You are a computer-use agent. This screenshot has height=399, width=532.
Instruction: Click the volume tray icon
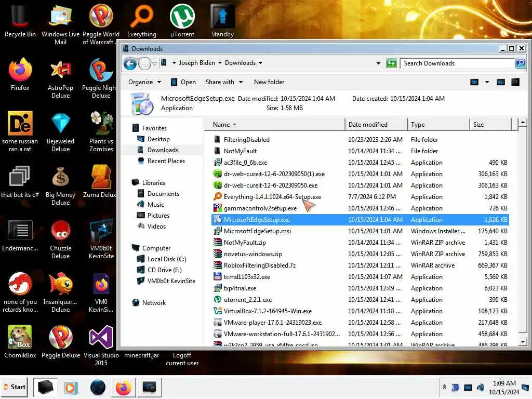pos(480,387)
